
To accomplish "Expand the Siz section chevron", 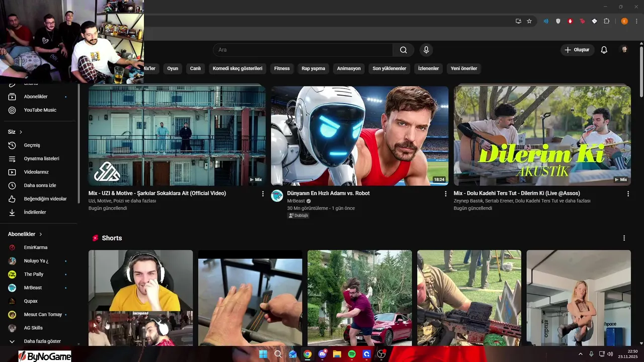I will point(21,132).
